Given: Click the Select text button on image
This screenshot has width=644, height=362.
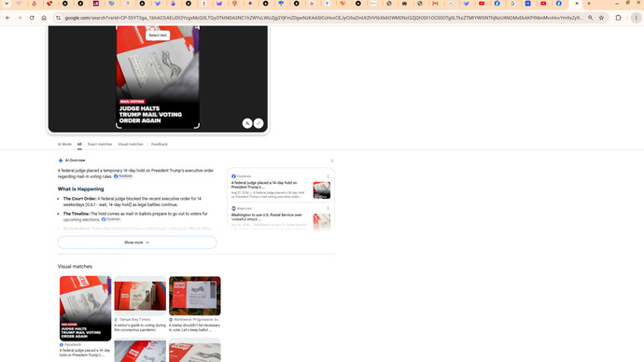Looking at the screenshot, I should click(158, 35).
